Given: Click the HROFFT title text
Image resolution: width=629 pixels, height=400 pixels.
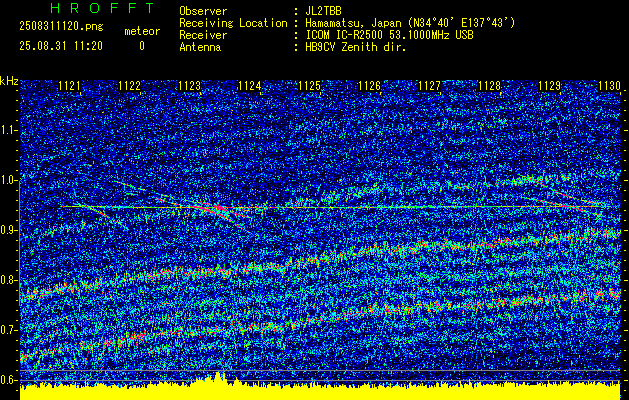Looking at the screenshot, I should [x=102, y=8].
